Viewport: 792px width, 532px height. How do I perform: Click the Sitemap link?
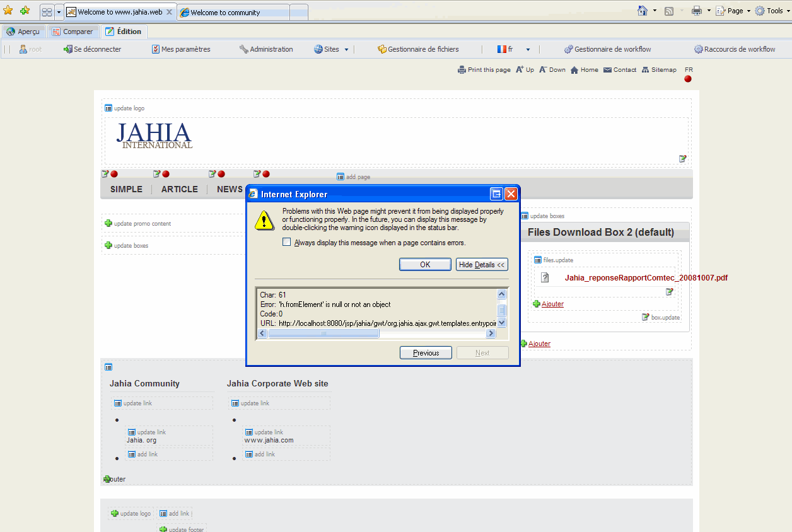(x=659, y=70)
